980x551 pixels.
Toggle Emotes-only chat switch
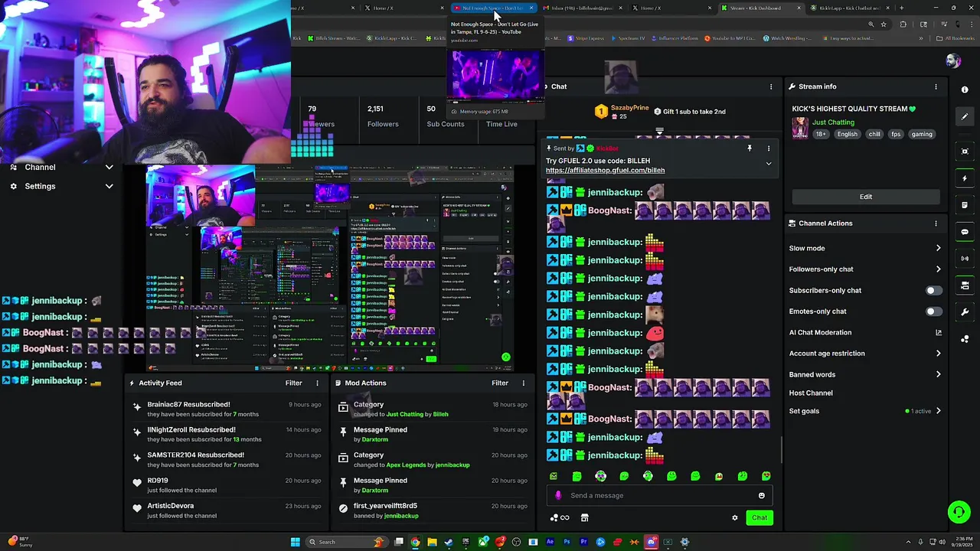click(933, 311)
